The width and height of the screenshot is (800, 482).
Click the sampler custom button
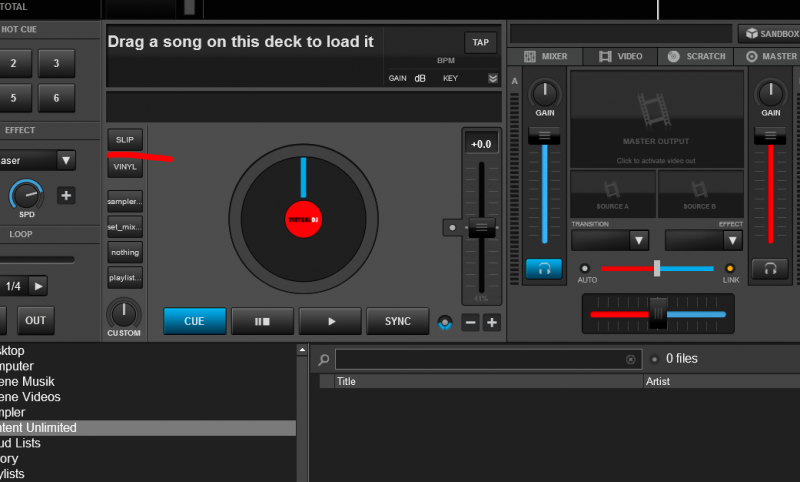click(125, 201)
